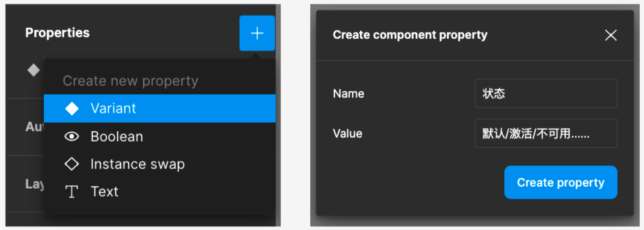Close the Create component property dialog
Screen dimensions: 644x230
point(610,35)
